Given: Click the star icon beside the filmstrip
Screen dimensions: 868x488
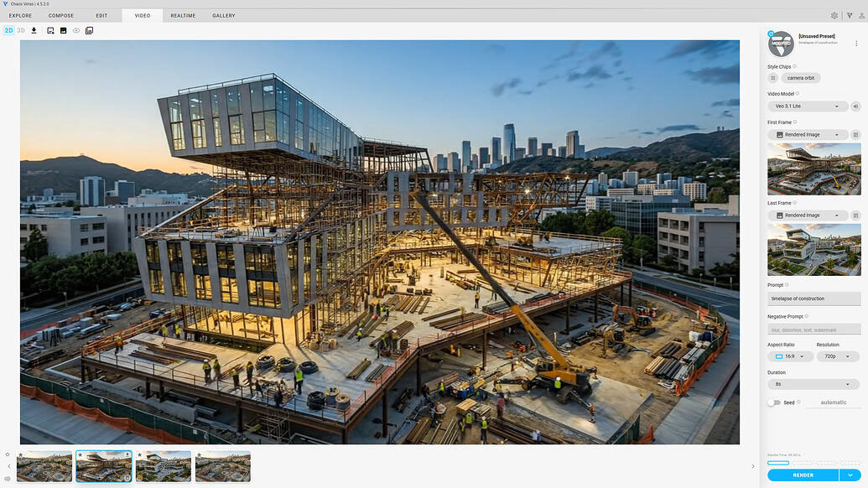Looking at the screenshot, I should coord(8,454).
